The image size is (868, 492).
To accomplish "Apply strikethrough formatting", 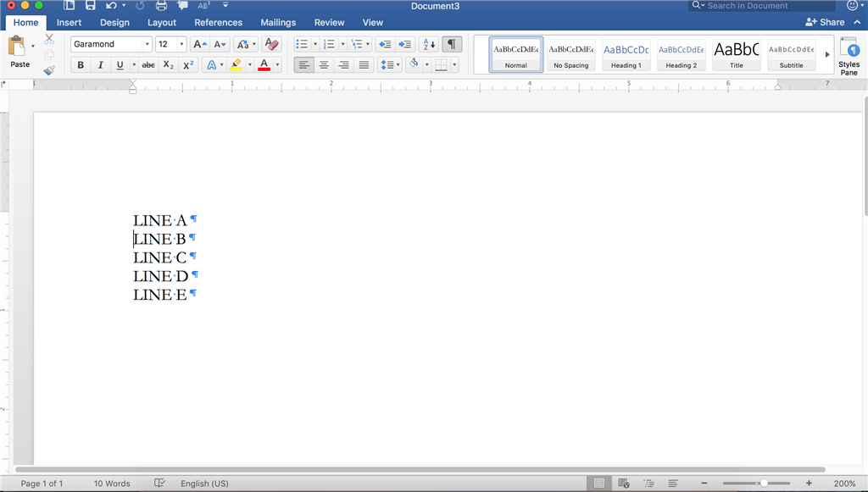I will click(x=148, y=64).
